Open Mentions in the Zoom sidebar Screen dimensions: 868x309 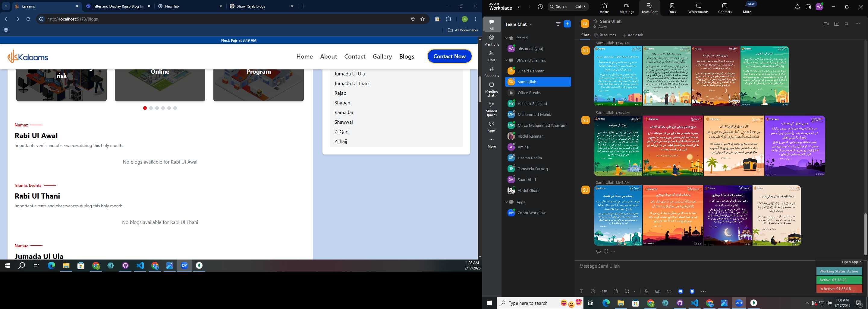492,40
